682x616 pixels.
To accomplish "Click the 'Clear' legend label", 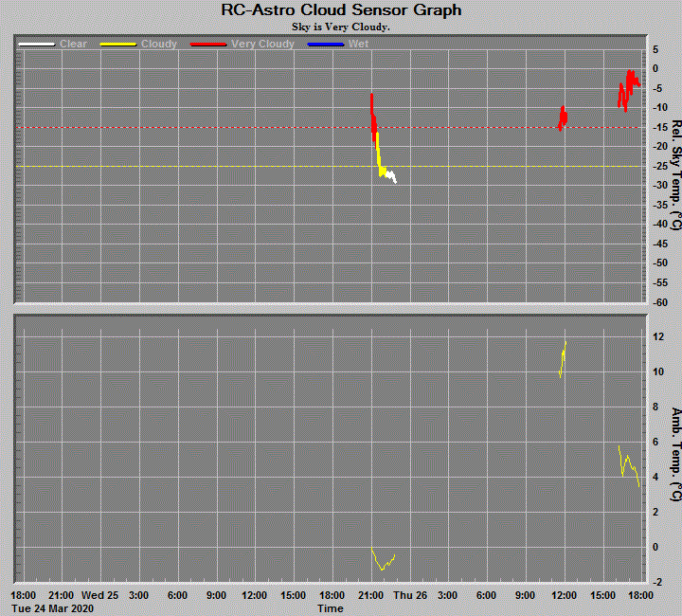I will tap(74, 44).
